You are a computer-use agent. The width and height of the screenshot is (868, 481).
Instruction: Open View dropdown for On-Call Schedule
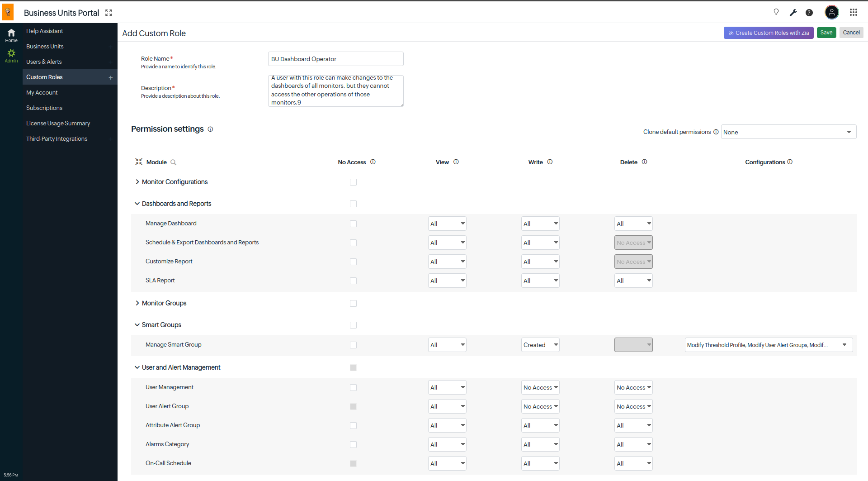pyautogui.click(x=447, y=463)
